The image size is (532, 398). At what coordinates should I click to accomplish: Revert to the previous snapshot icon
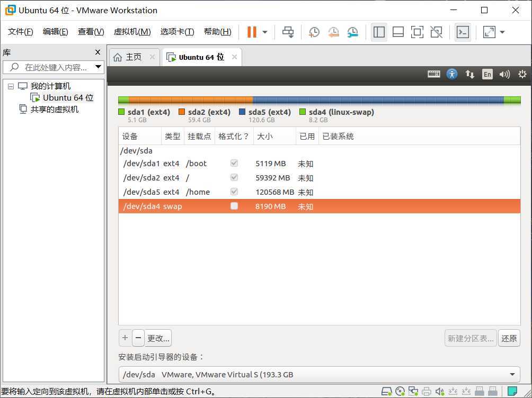click(333, 32)
